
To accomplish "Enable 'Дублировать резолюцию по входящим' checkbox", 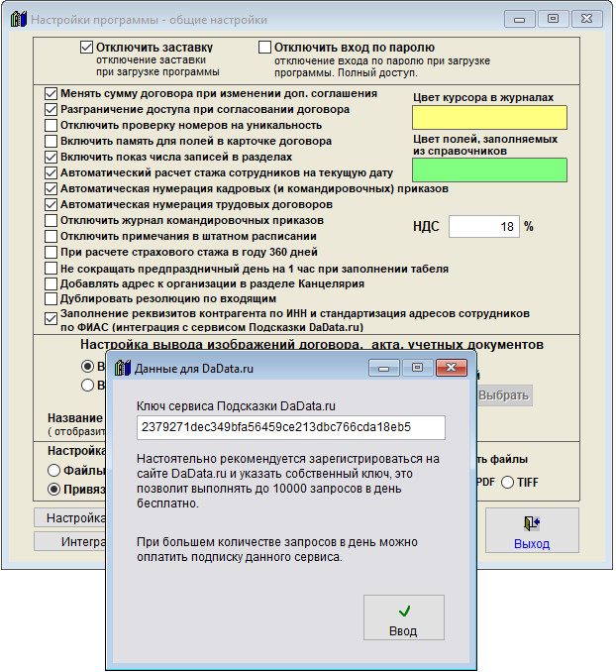I will point(51,298).
